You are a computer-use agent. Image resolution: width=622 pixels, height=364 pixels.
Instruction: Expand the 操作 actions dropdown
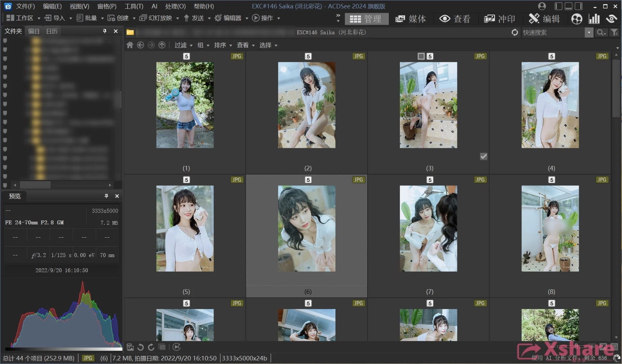[278, 18]
